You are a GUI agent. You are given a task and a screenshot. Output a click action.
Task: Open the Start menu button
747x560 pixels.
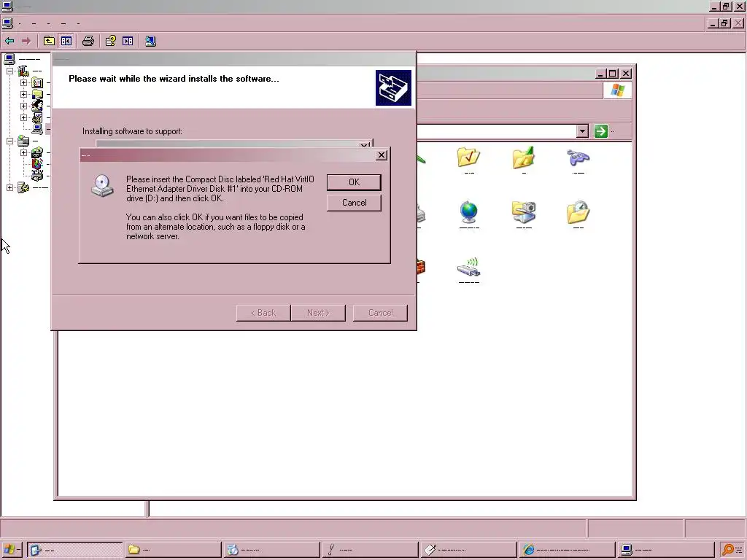pyautogui.click(x=10, y=550)
